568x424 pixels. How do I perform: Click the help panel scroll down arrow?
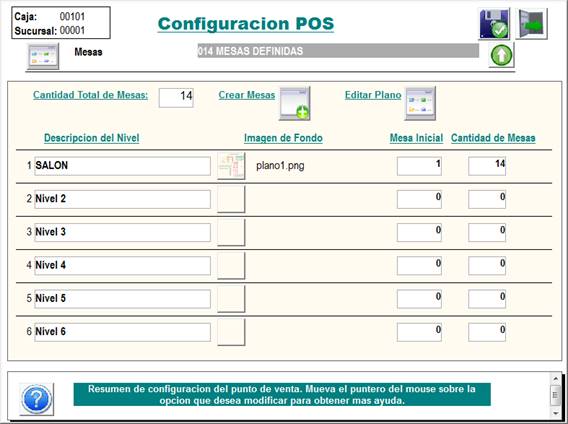556,413
